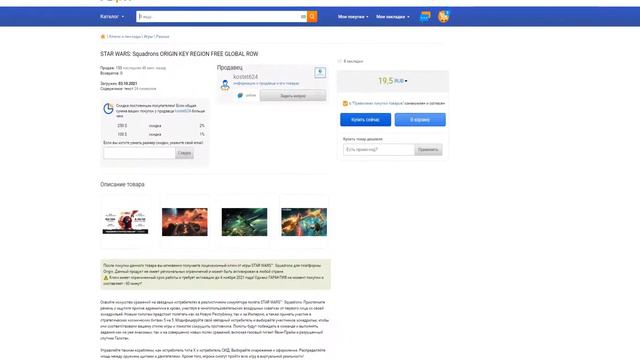This screenshot has height=360, width=640.
Task: Click the seller chat bubble icon
Action: pos(240,96)
